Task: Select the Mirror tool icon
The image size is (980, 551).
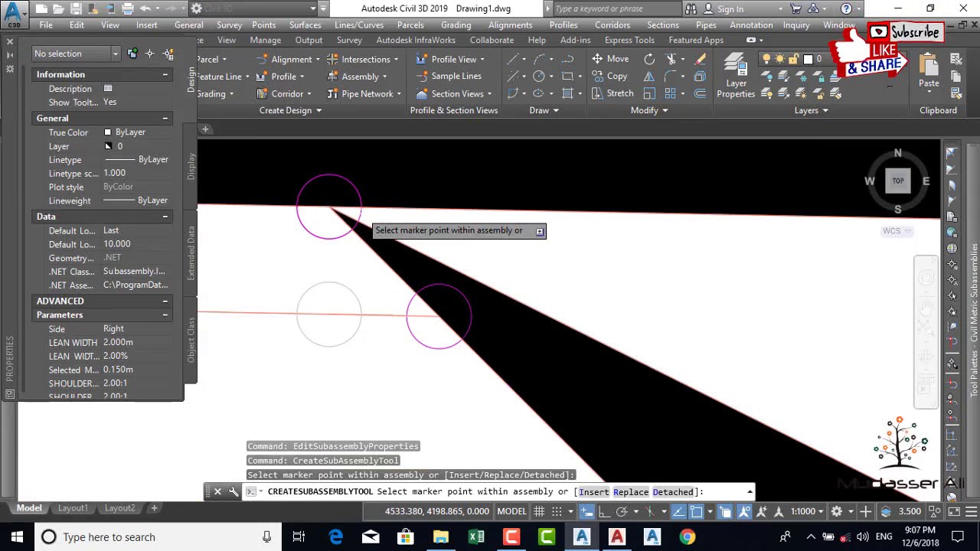Action: click(x=649, y=77)
